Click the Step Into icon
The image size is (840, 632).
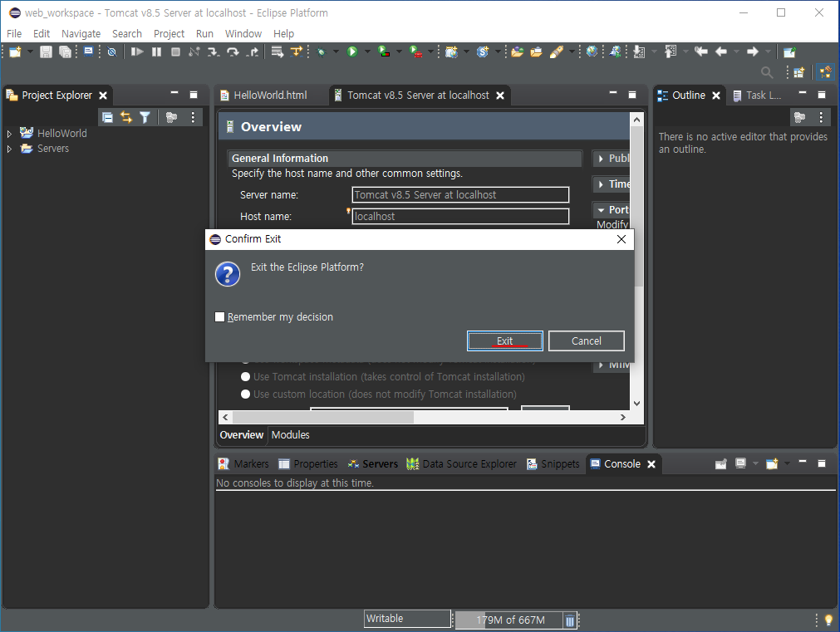[x=214, y=52]
